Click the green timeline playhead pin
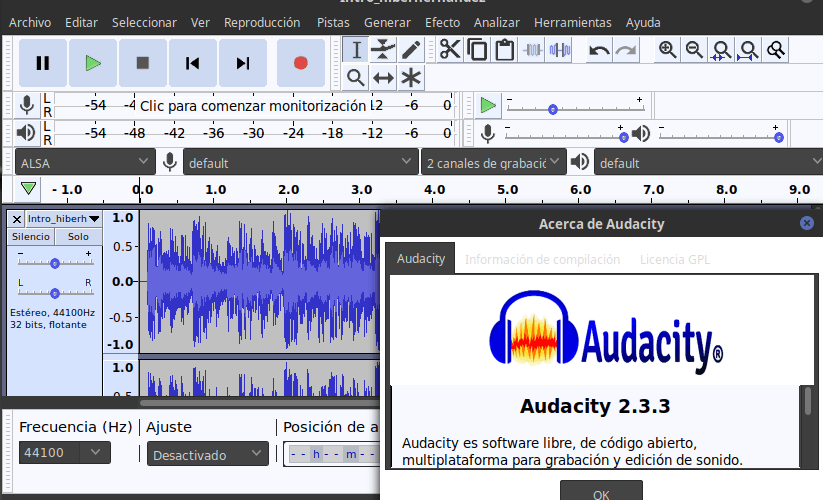The height and width of the screenshot is (500, 823). coord(28,188)
